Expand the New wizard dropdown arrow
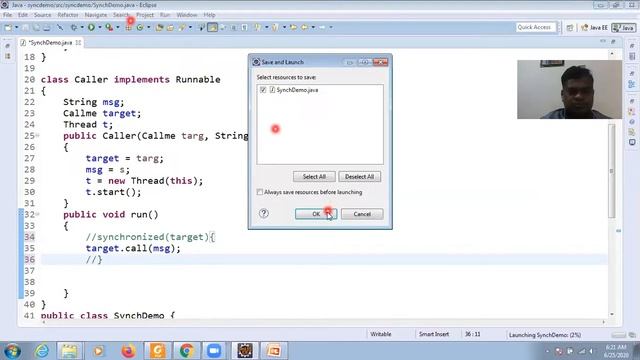 17,27
